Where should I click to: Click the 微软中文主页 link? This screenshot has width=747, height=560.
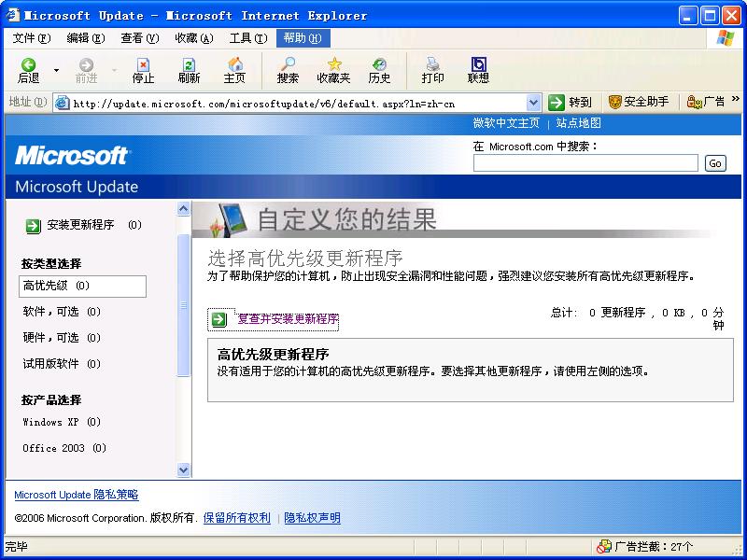point(506,123)
